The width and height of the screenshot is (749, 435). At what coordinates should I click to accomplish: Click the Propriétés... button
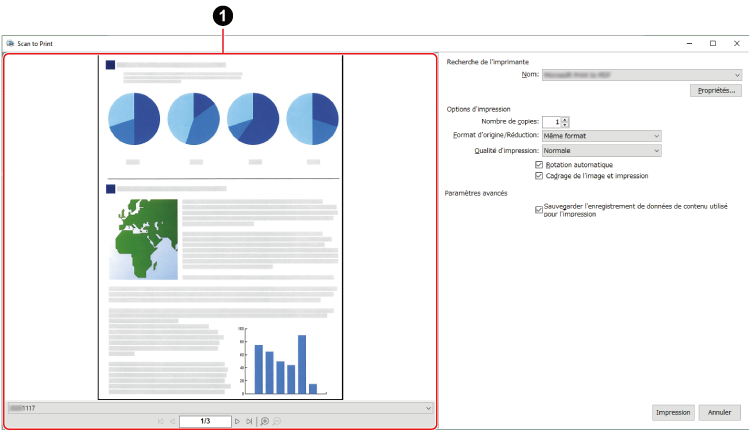[715, 91]
